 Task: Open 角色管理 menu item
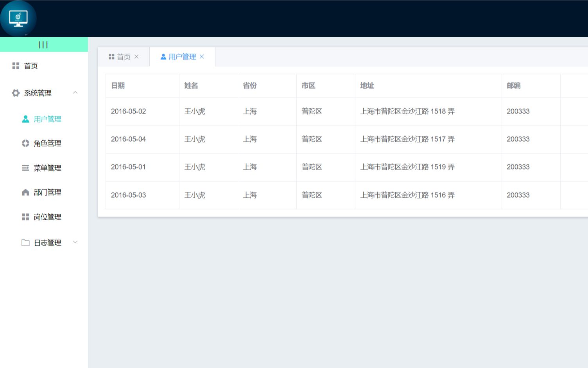48,143
